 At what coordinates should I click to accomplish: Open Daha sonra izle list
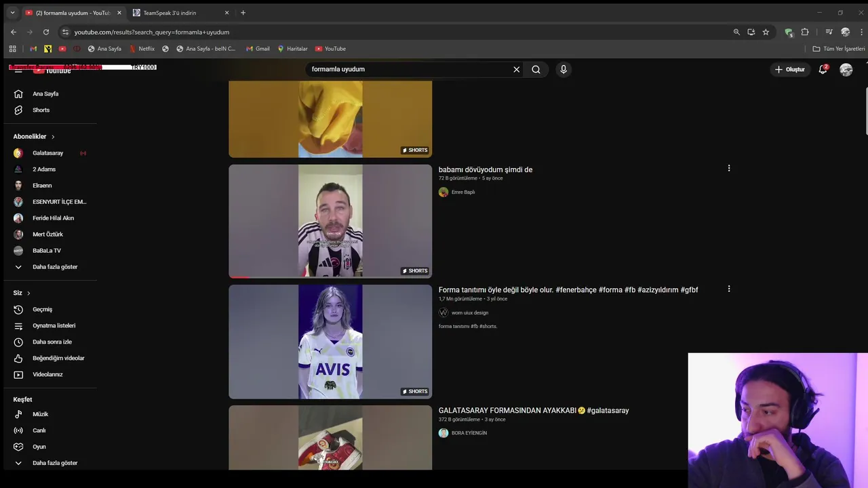tap(52, 342)
